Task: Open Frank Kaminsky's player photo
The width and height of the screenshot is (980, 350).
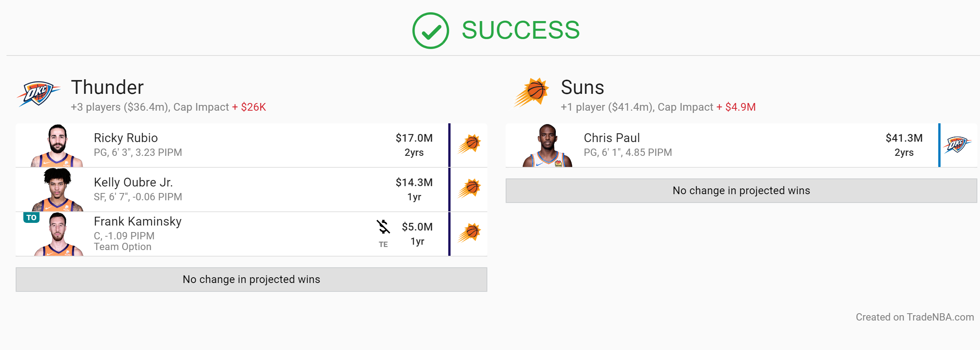Action: pyautogui.click(x=58, y=234)
